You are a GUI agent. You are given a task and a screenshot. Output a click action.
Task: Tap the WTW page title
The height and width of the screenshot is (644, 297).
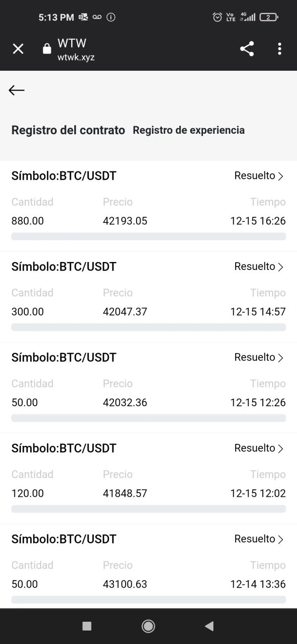coord(72,43)
